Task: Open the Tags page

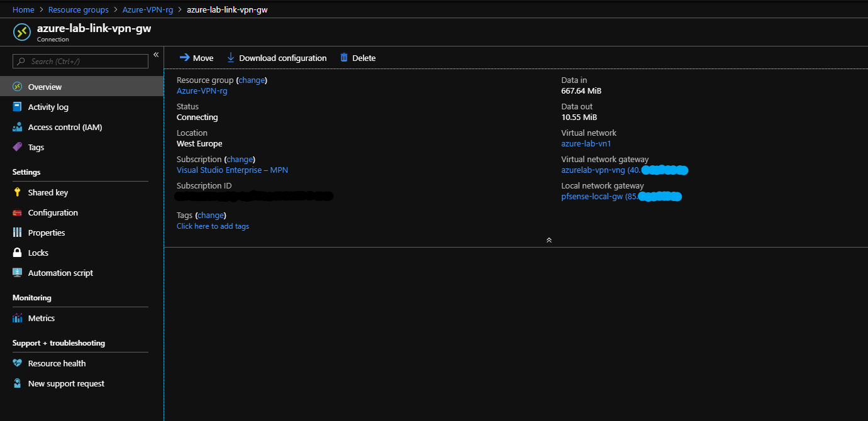Action: click(x=35, y=147)
